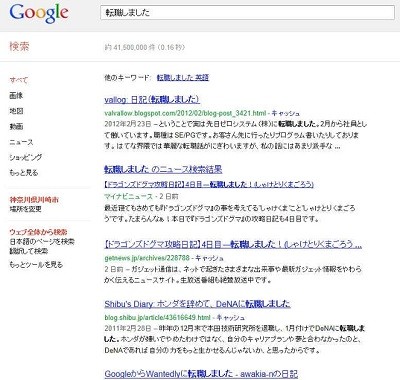Click getnews.jp/archives/228788 URL text

click(x=147, y=258)
